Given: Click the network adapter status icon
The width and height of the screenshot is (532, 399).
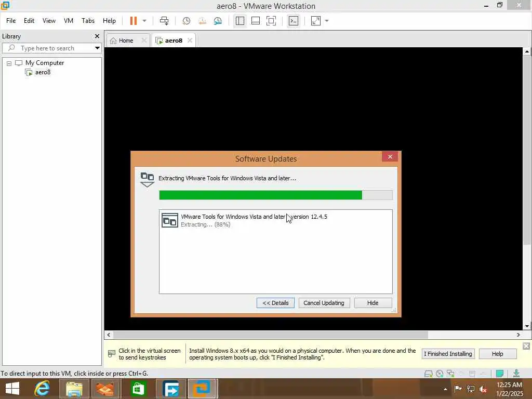Looking at the screenshot, I should (x=450, y=374).
